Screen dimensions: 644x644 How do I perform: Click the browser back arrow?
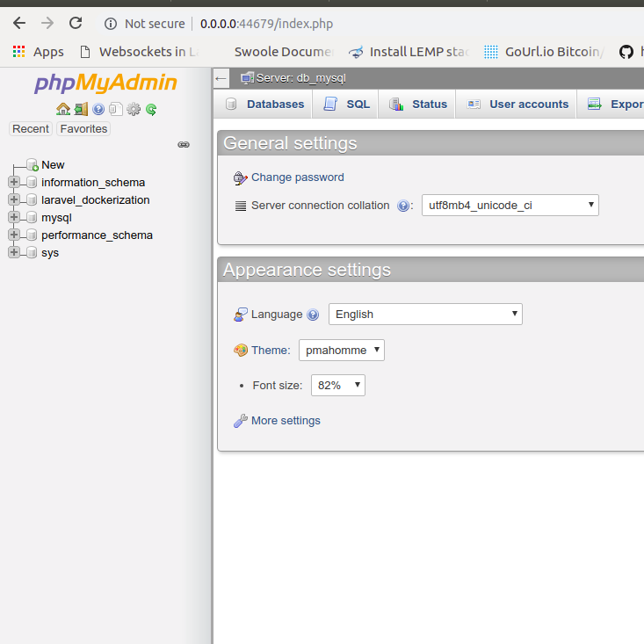19,23
